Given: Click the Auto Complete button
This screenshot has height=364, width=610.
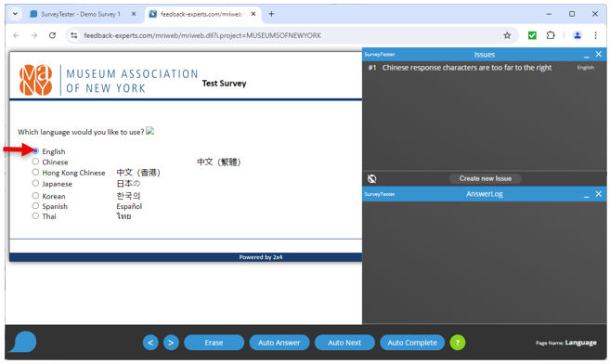Looking at the screenshot, I should [x=412, y=343].
